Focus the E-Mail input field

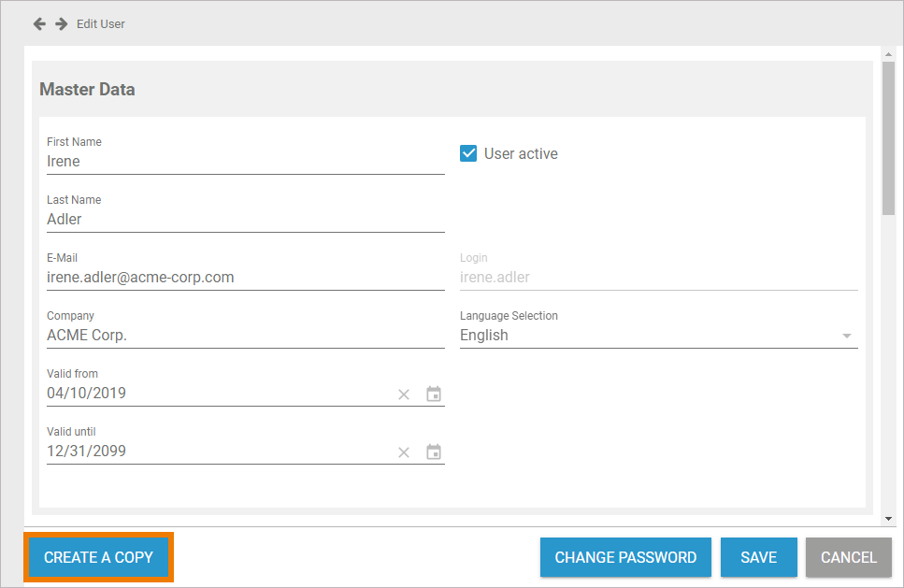click(245, 278)
